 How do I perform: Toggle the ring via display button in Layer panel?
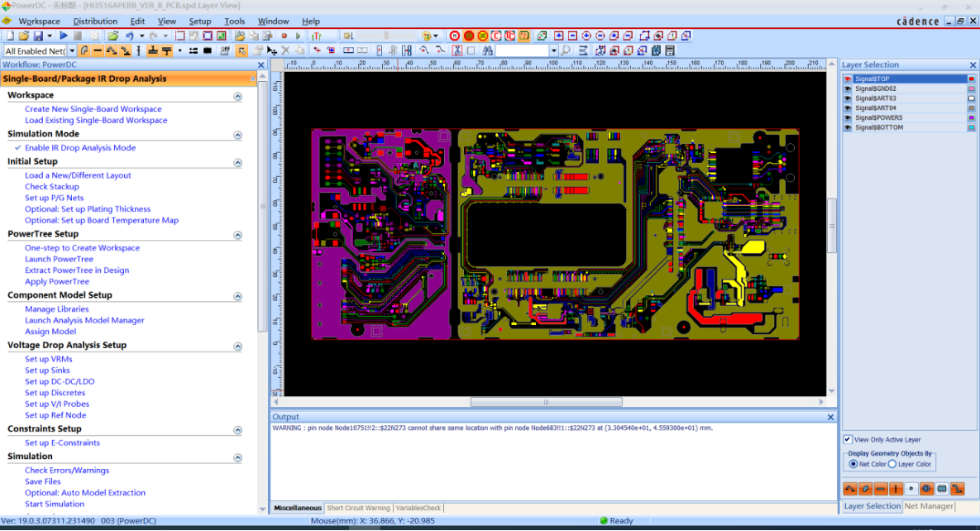926,489
